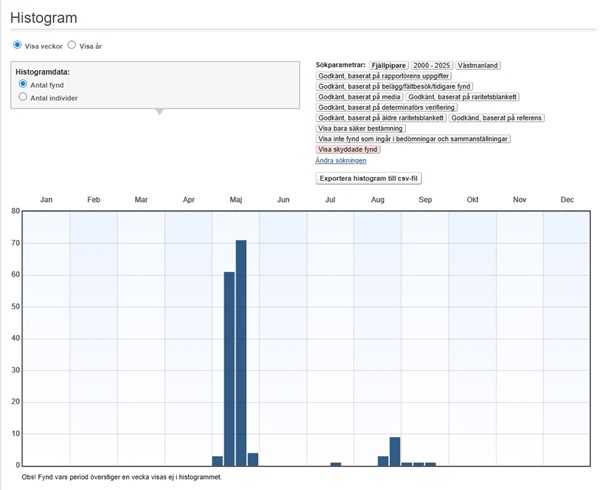Image resolution: width=604 pixels, height=490 pixels.
Task: Click 'Godkänd, baserat på referens' tag
Action: pyautogui.click(x=496, y=118)
